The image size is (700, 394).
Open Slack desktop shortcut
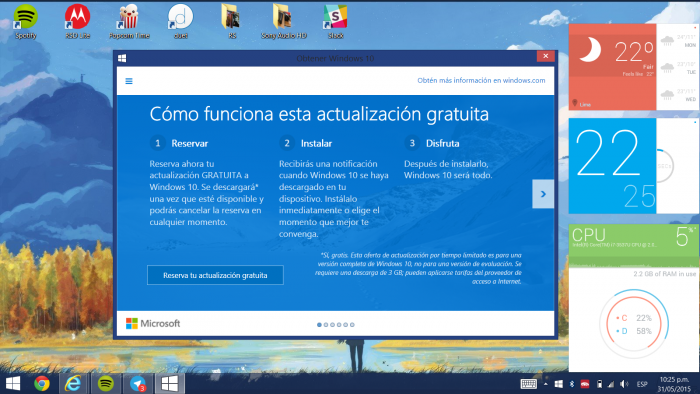point(335,21)
